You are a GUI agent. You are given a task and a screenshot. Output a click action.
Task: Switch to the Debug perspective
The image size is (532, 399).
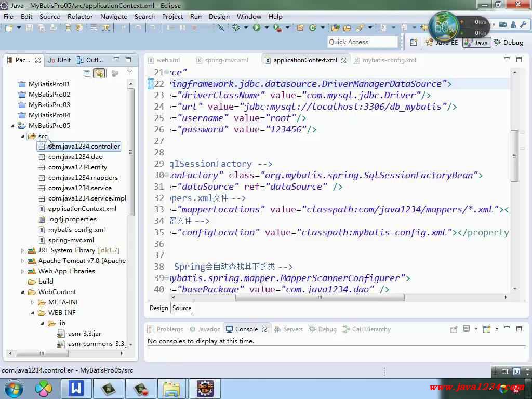509,43
